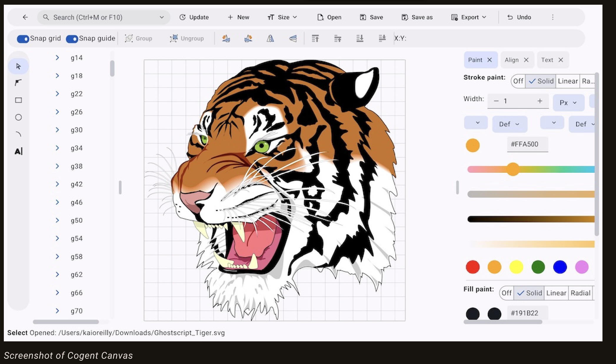Click the search magnifier icon
The height and width of the screenshot is (364, 616).
pyautogui.click(x=46, y=17)
